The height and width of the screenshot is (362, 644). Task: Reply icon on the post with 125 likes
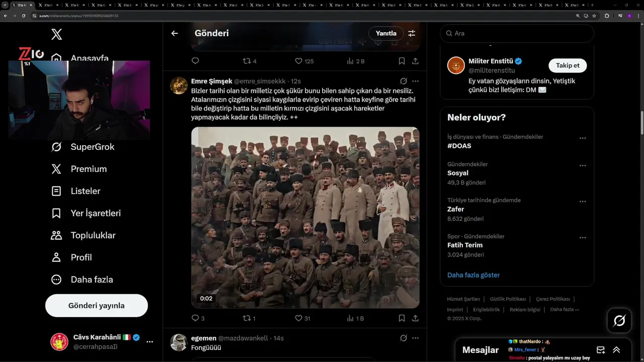click(x=195, y=61)
